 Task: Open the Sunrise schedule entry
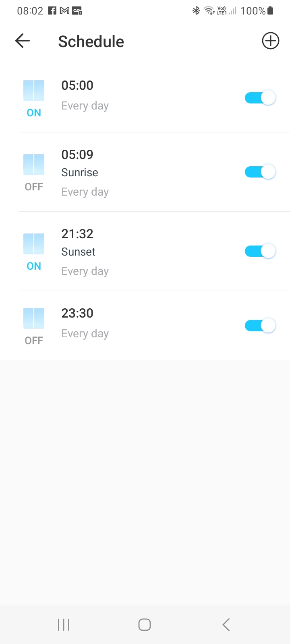point(80,173)
